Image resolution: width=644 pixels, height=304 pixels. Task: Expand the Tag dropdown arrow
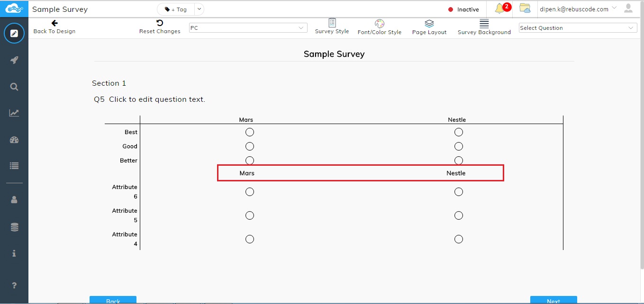click(x=199, y=9)
